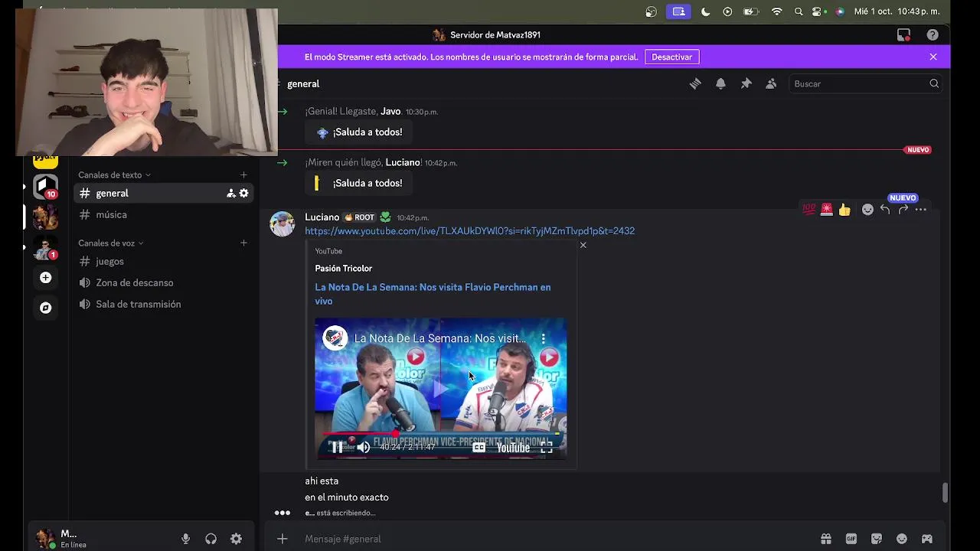Image resolution: width=980 pixels, height=551 pixels.
Task: Remove the YouTube embed with X
Action: 583,245
